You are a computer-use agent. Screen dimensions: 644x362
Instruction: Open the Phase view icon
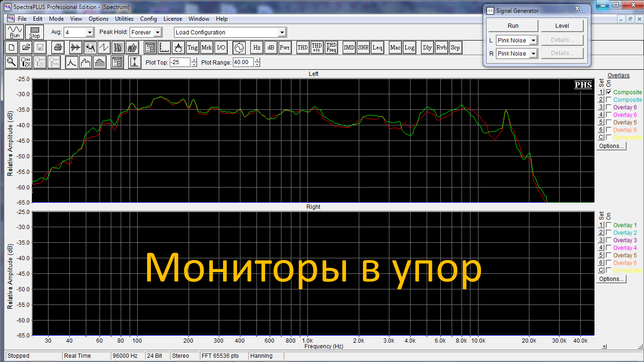point(104,48)
